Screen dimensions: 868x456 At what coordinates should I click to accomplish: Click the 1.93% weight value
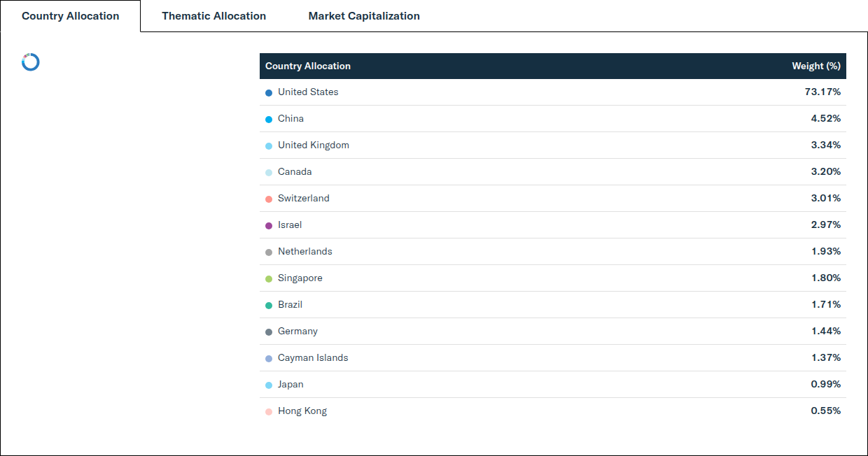click(826, 251)
